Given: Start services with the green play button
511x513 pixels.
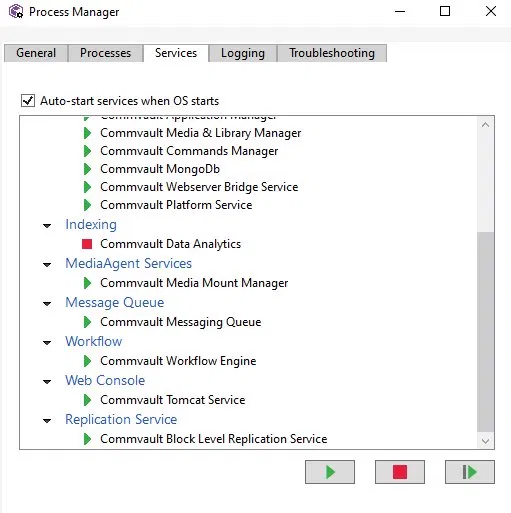Looking at the screenshot, I should click(330, 472).
